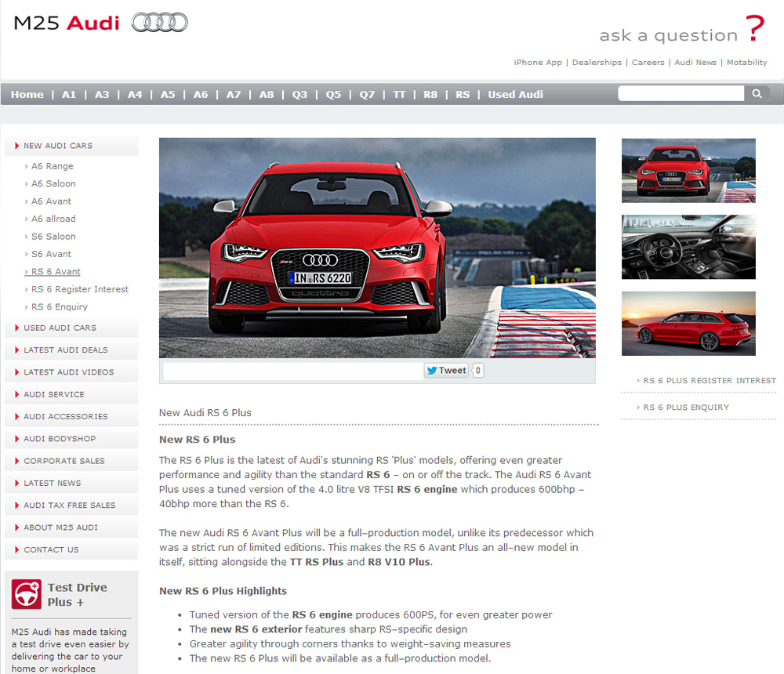Click the Audi four rings logo
Viewport: 784px width, 674px height.
[x=159, y=23]
